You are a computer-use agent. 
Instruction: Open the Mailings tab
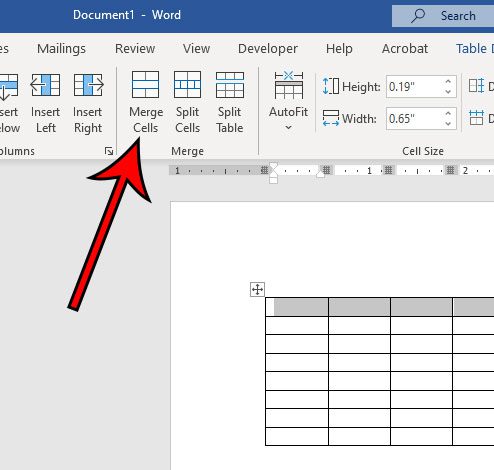(61, 49)
